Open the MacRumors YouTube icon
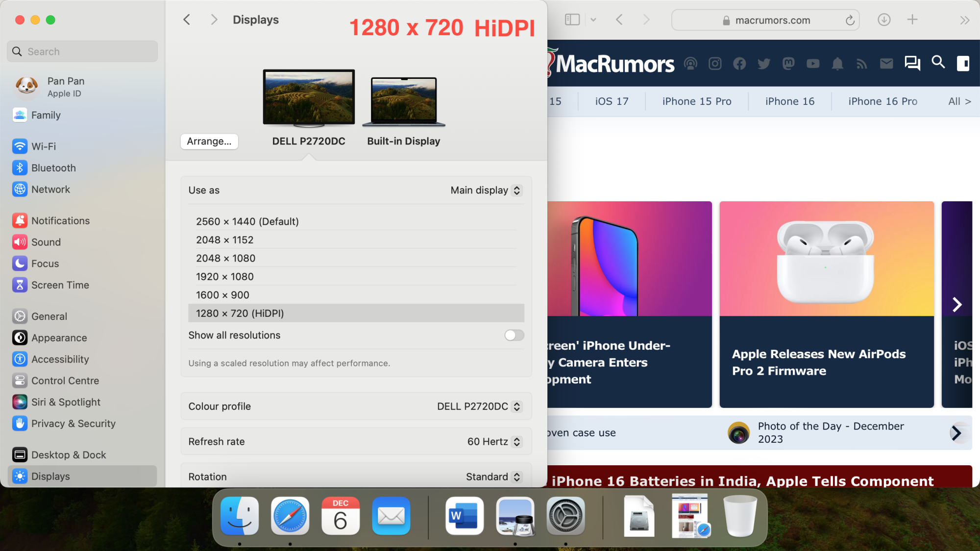The image size is (980, 551). coord(813,64)
